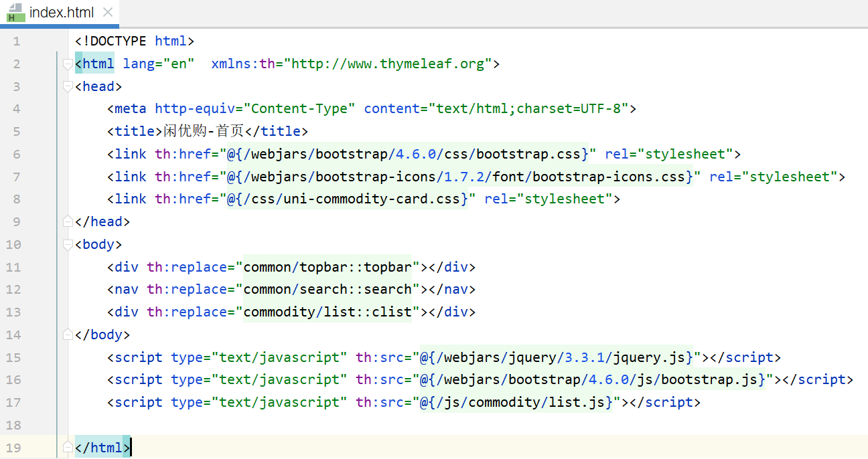The image size is (868, 459).
Task: Click rel="stylesheet" on the uni-commodity-card link line
Action: (x=549, y=199)
